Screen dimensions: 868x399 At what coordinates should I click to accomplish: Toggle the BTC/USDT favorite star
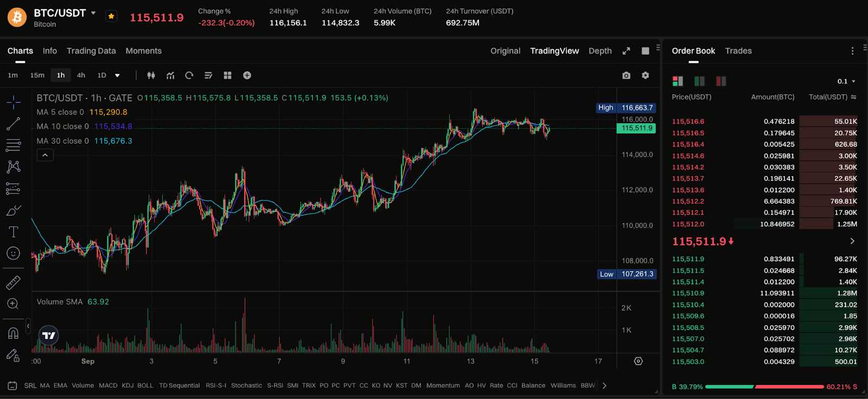coord(111,16)
